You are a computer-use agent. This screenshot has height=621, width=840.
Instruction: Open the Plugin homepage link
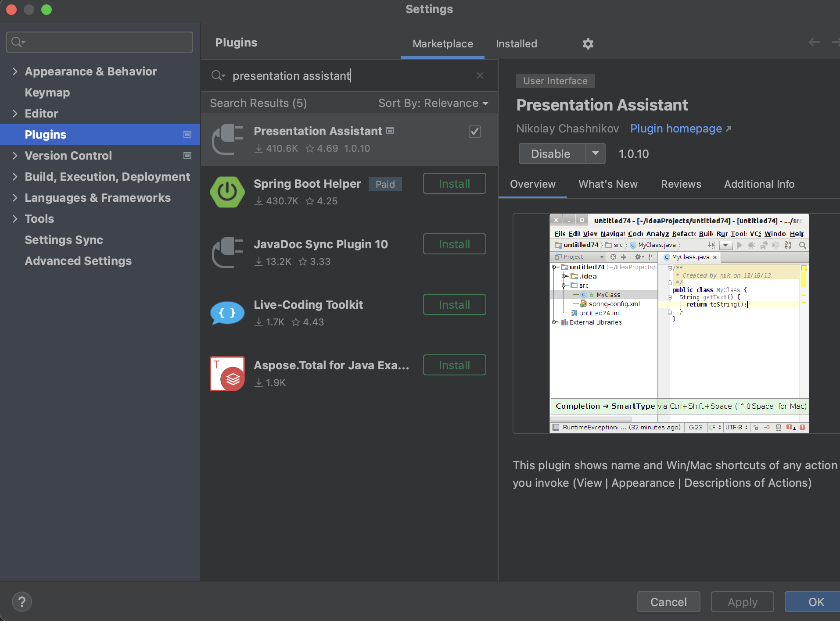tap(681, 128)
